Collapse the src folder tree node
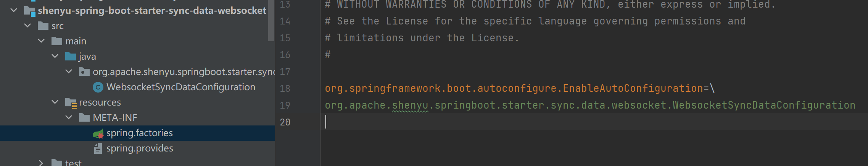 (27, 26)
